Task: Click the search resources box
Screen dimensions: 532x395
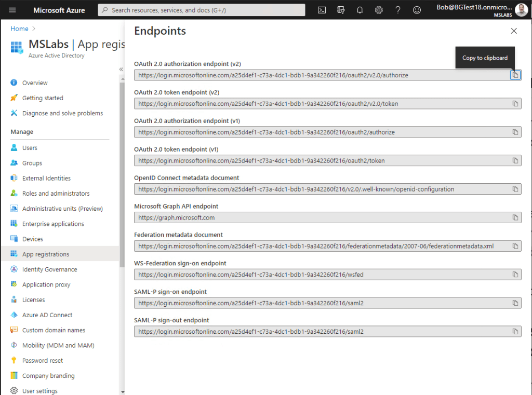Action: coord(203,10)
